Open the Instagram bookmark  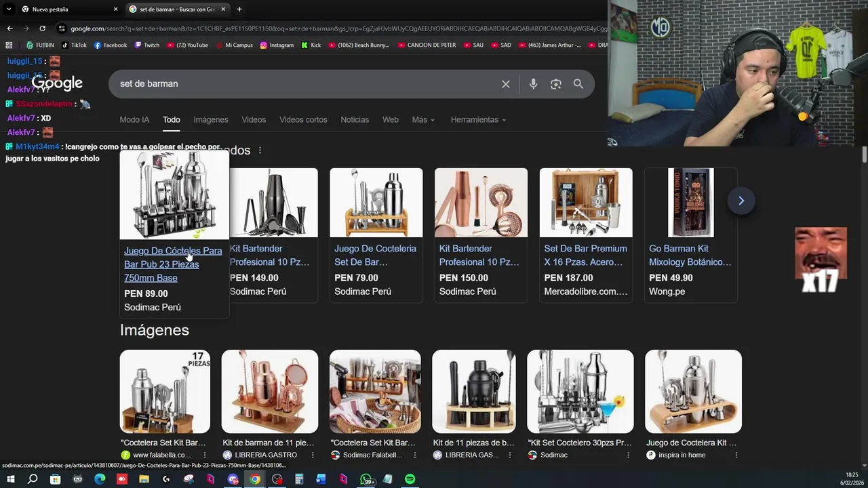click(x=277, y=45)
